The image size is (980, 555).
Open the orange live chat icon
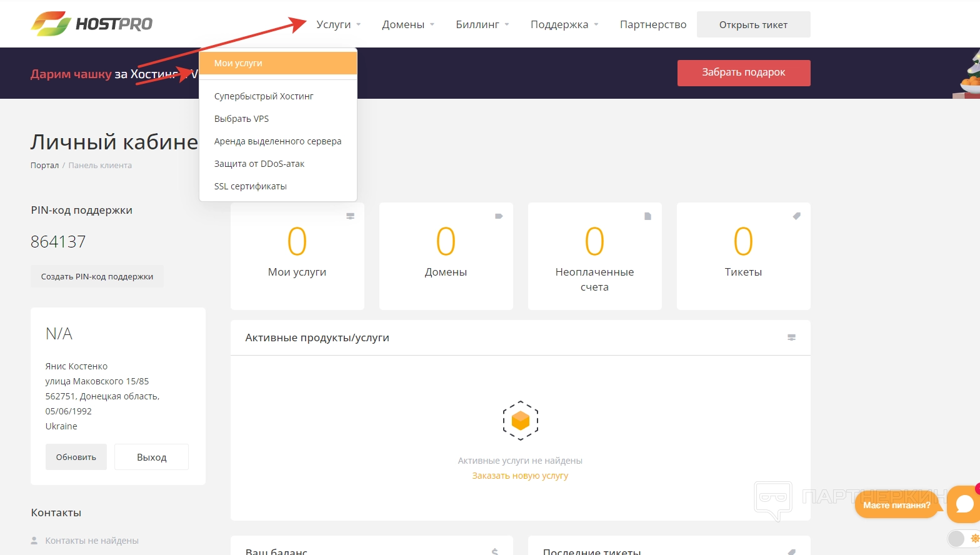point(964,504)
